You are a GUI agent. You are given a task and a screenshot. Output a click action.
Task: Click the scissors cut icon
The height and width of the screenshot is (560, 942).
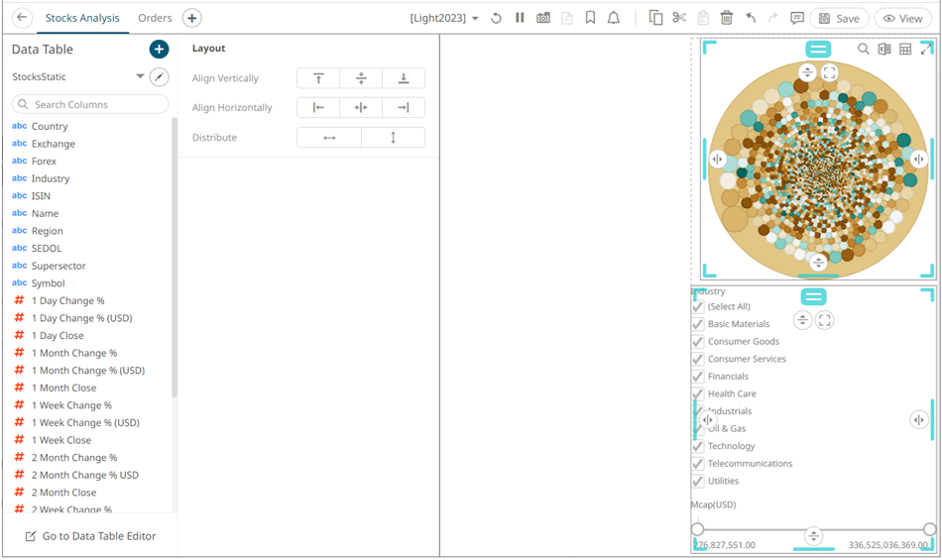click(x=679, y=18)
